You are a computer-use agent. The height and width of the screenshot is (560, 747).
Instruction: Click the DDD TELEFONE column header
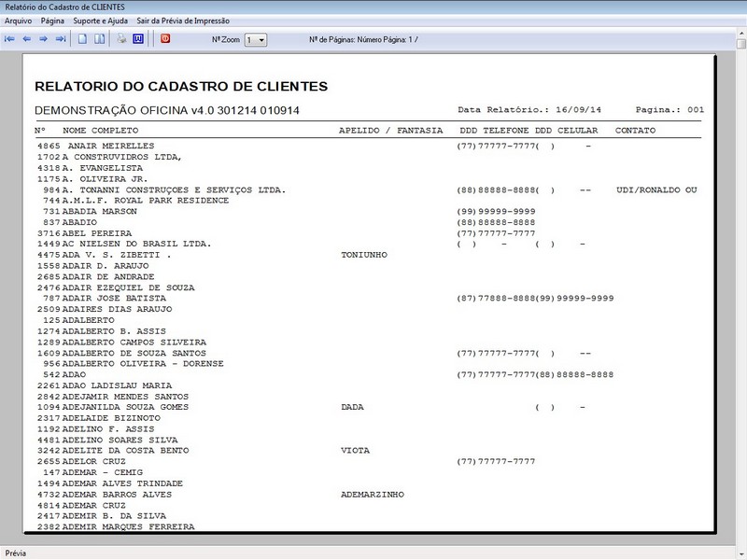[x=494, y=131]
